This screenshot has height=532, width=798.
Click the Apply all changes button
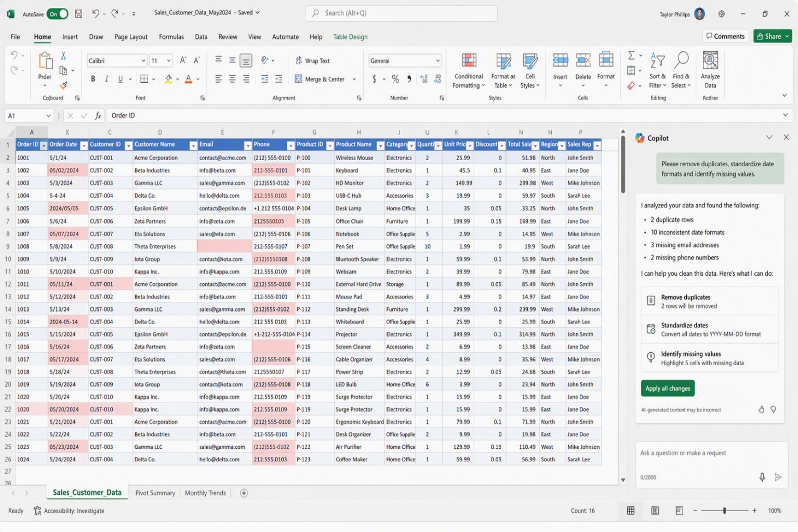pos(668,389)
